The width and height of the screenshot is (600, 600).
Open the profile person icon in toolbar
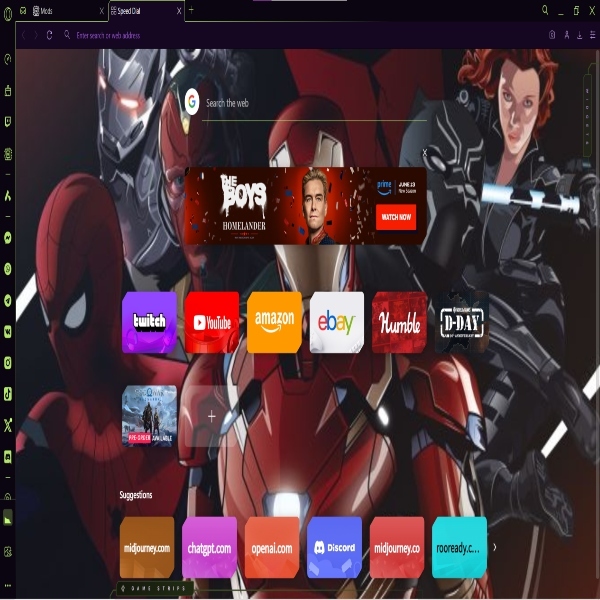(x=567, y=35)
